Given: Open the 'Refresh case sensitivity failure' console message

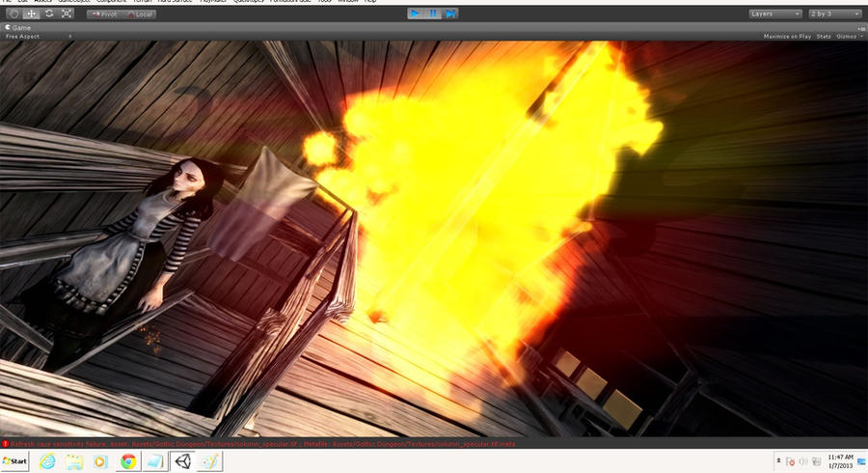Looking at the screenshot, I should tap(263, 444).
